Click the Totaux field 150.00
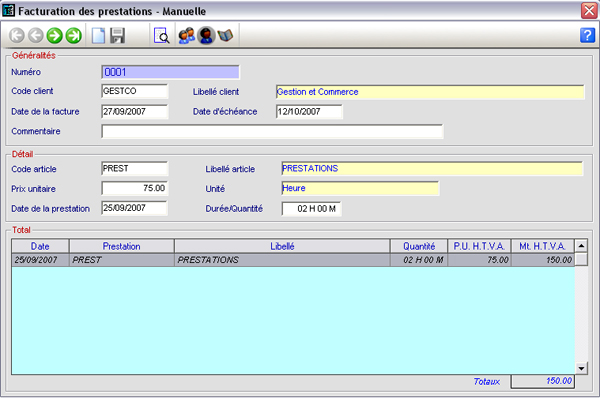The image size is (600, 398). [x=543, y=381]
